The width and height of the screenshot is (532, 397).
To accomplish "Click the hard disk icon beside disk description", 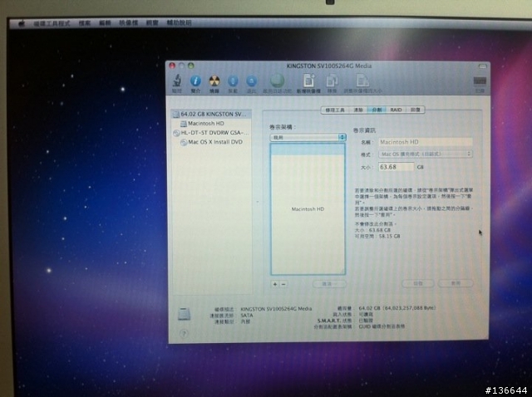I will tap(185, 314).
